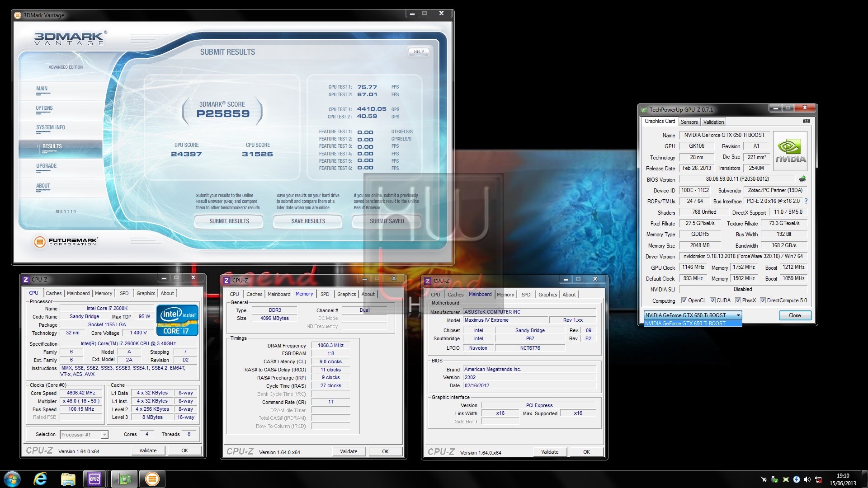This screenshot has height=488, width=868.
Task: Click the Show Desktop strip
Action: 864,479
